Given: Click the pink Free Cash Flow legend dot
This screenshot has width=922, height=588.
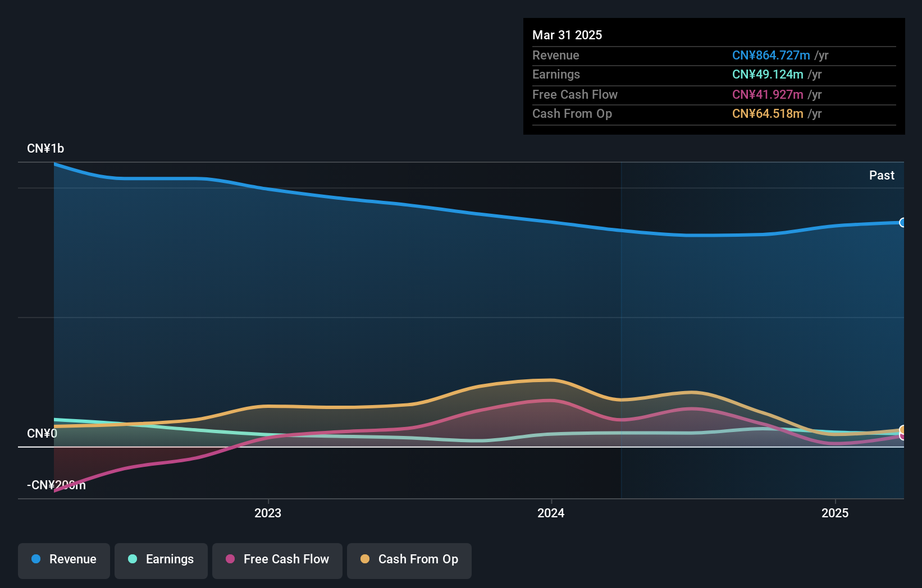Looking at the screenshot, I should tap(230, 559).
